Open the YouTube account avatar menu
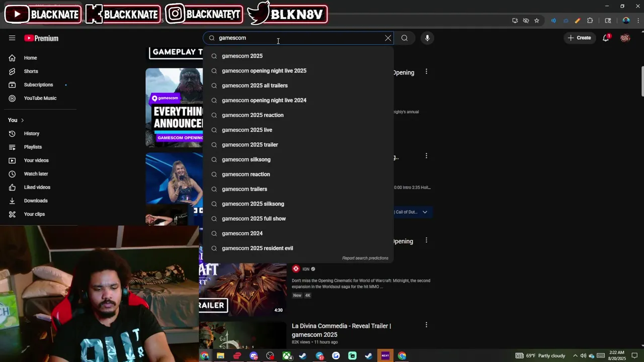 click(625, 38)
